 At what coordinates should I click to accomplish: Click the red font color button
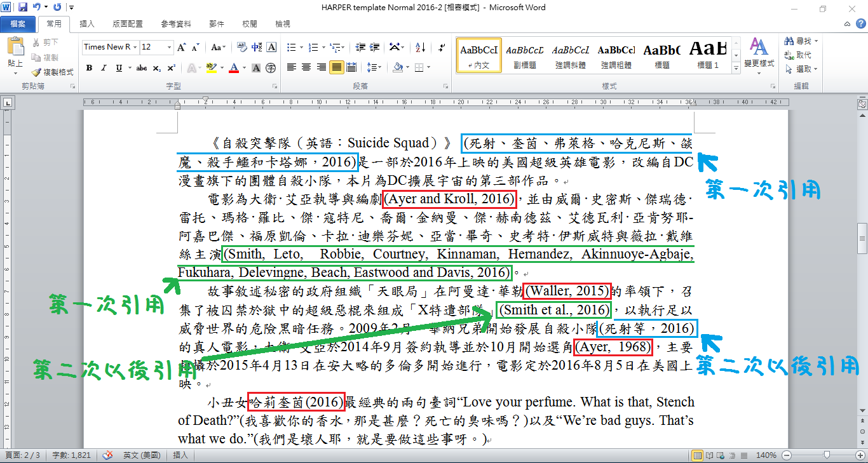233,67
